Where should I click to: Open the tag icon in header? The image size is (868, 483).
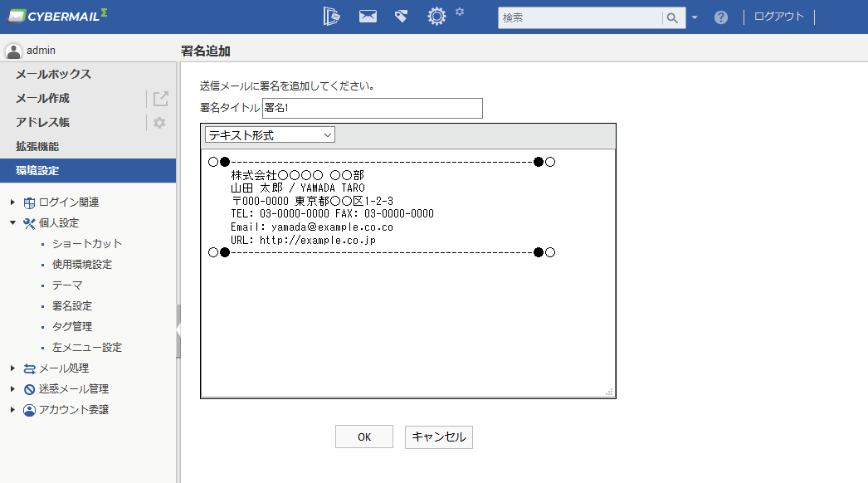pyautogui.click(x=402, y=17)
